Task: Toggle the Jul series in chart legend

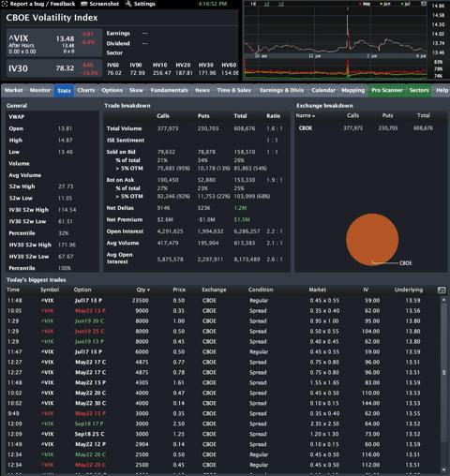Action: (x=405, y=4)
